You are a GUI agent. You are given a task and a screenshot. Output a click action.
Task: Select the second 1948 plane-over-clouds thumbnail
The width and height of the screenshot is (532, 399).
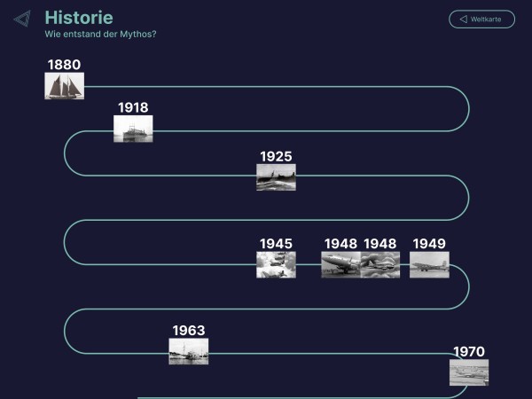[x=380, y=264]
